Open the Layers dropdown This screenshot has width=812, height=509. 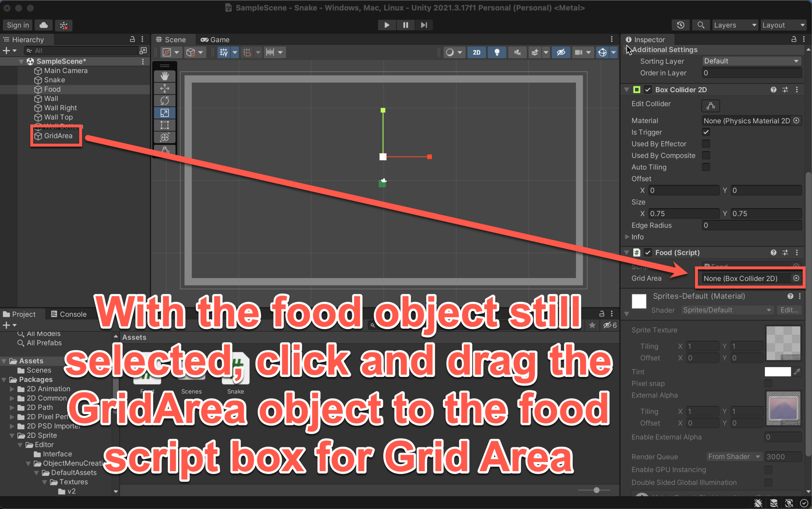tap(735, 25)
